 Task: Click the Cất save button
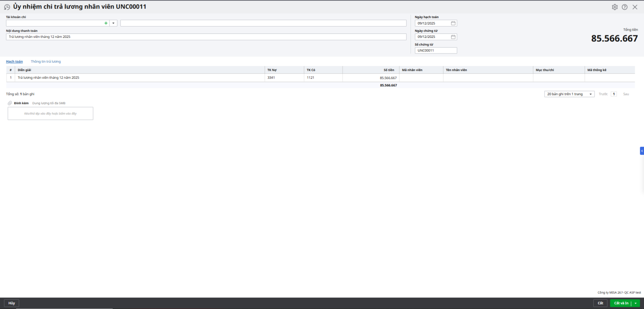[x=600, y=303]
